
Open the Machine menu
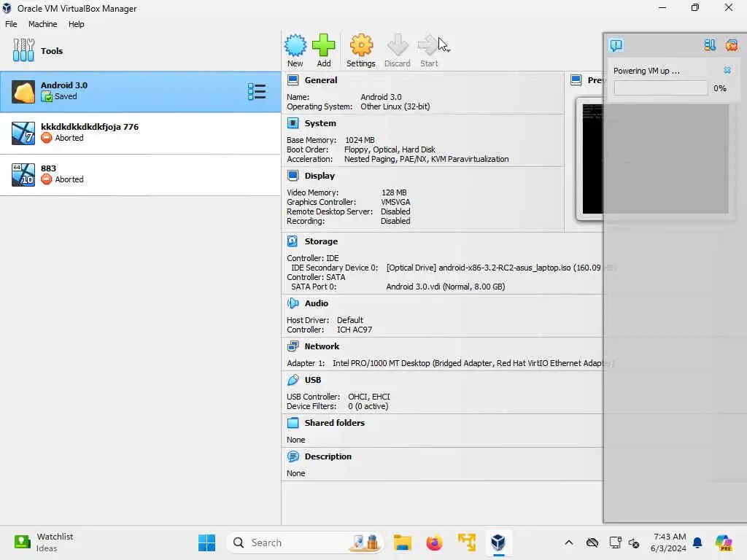point(42,24)
